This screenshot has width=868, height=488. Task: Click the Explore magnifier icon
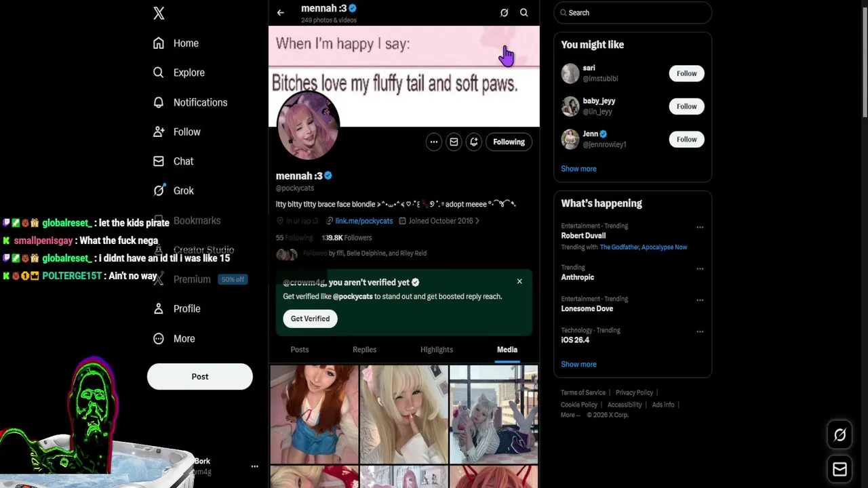(x=159, y=73)
